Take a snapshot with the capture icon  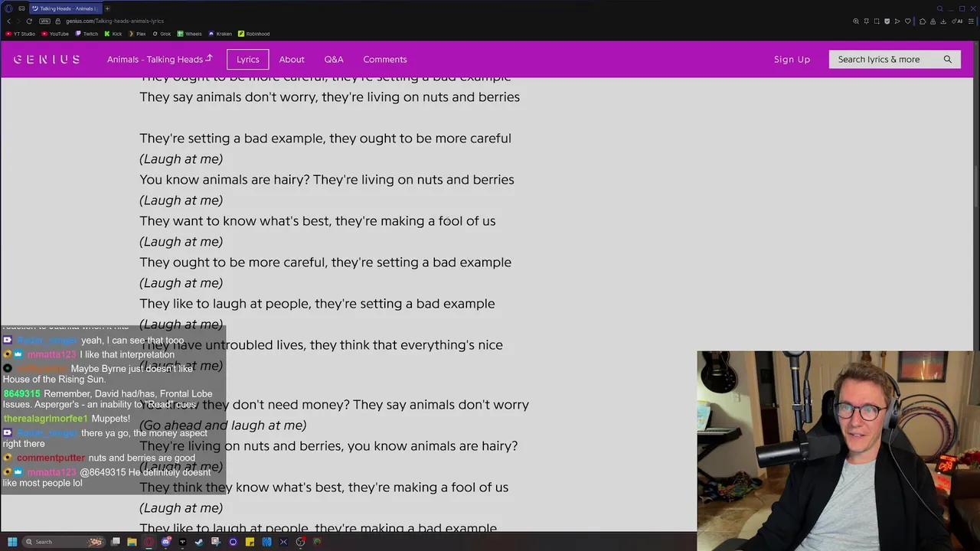coord(877,21)
